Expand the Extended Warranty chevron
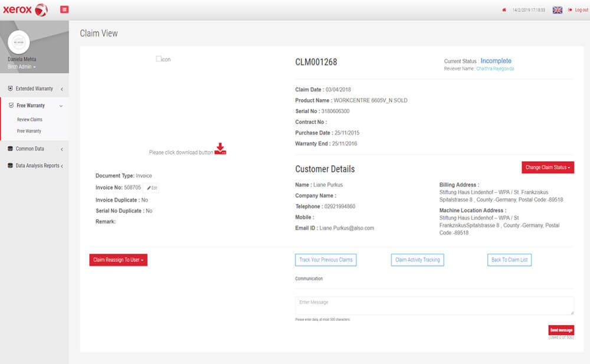Screen dimensions: 590x364 pyautogui.click(x=62, y=89)
